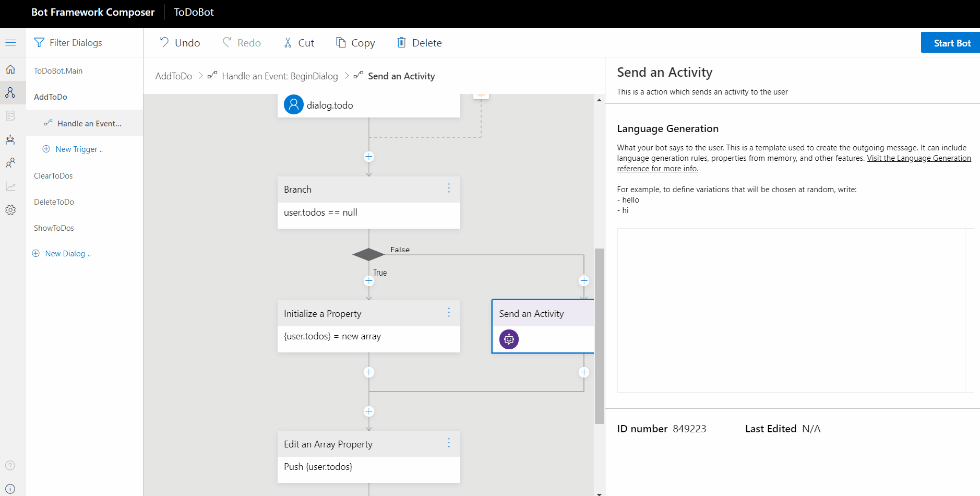The height and width of the screenshot is (496, 980).
Task: Click the ID number 849223 value
Action: tap(689, 429)
